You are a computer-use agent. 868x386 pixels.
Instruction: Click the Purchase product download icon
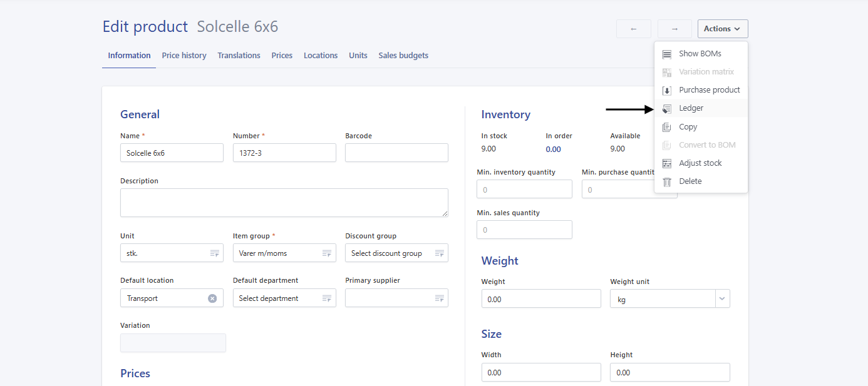point(667,90)
